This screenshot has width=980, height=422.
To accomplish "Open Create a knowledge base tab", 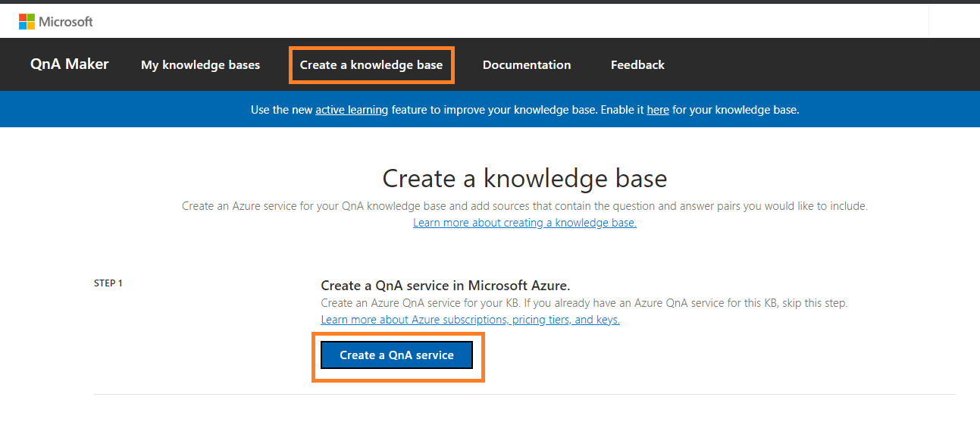I will click(x=371, y=65).
